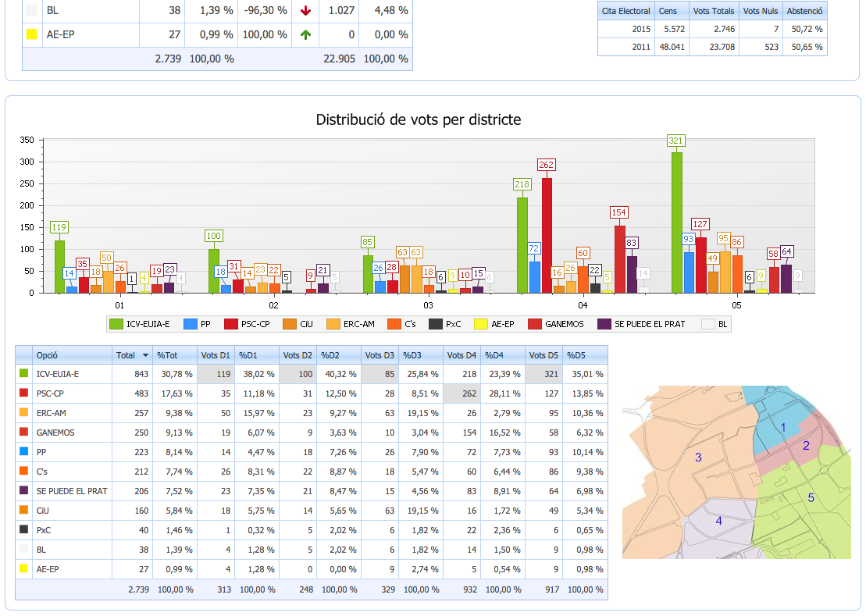Click the dark PxC legend square
This screenshot has width=866, height=616.
pyautogui.click(x=437, y=323)
